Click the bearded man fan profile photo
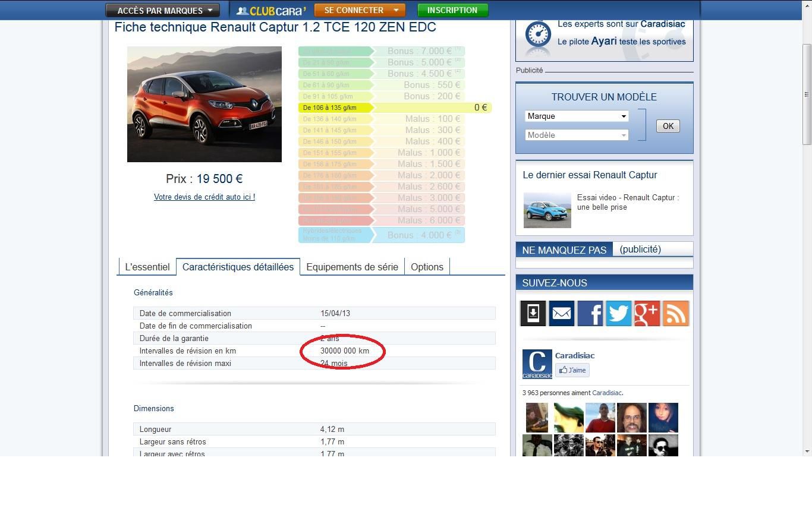The image size is (812, 508). pos(631,418)
